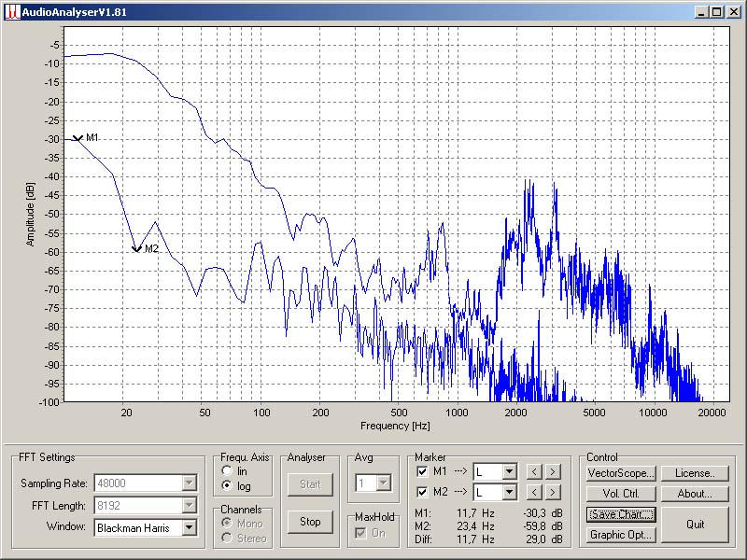This screenshot has width=747, height=560.
Task: Click the Amplitude [dB] axis label
Action: point(31,214)
